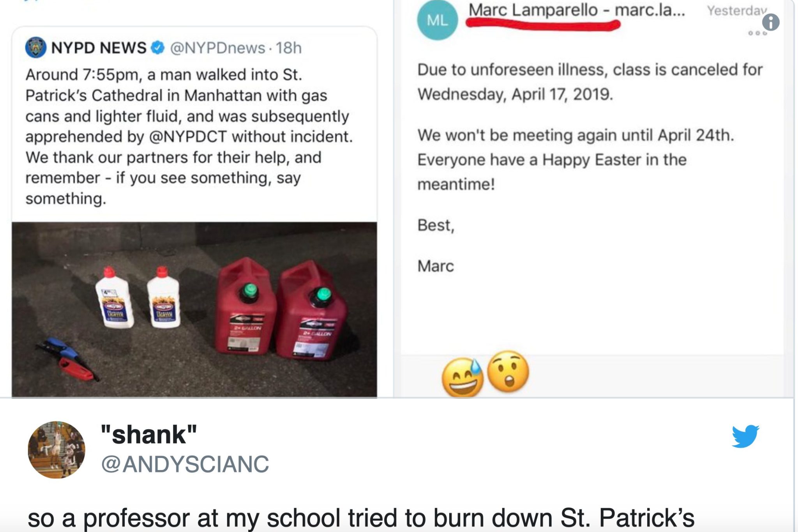The height and width of the screenshot is (532, 798).
Task: Open the three-dot email options menu
Action: tap(757, 34)
